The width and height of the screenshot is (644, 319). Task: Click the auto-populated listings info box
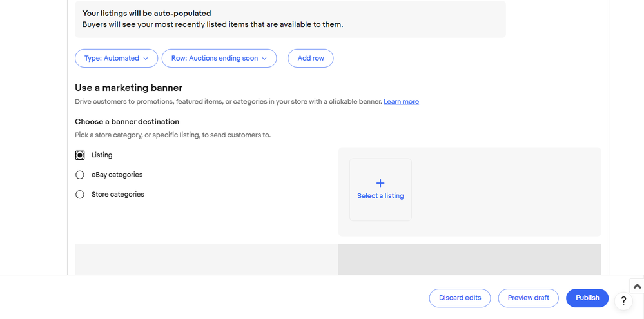(290, 19)
